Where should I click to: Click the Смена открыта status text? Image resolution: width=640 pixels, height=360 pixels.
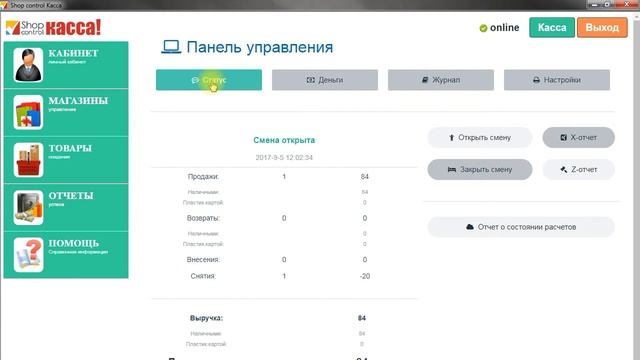click(284, 140)
